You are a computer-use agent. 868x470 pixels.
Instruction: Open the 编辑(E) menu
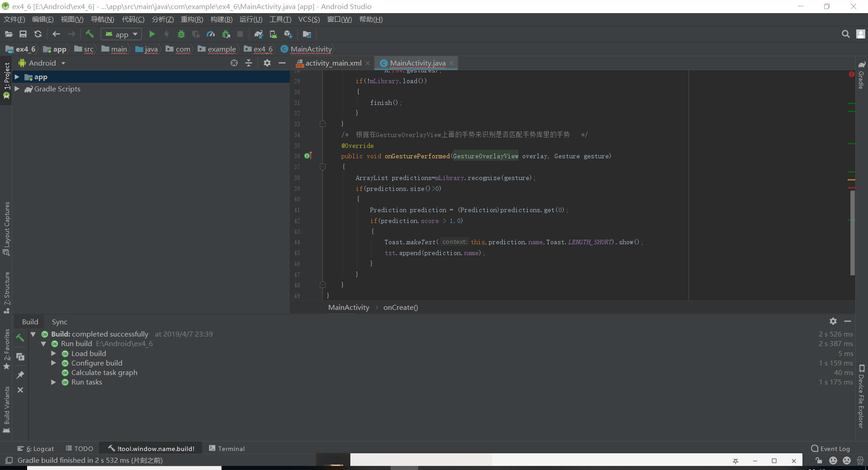[42, 19]
